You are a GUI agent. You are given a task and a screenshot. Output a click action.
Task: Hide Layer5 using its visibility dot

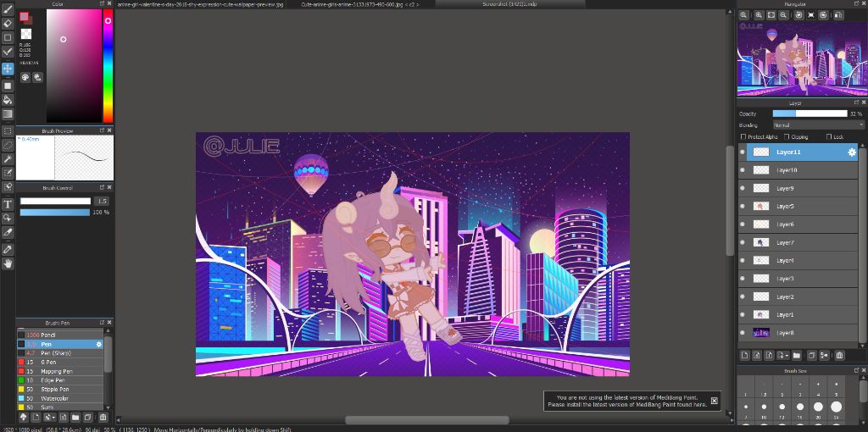[x=743, y=207]
